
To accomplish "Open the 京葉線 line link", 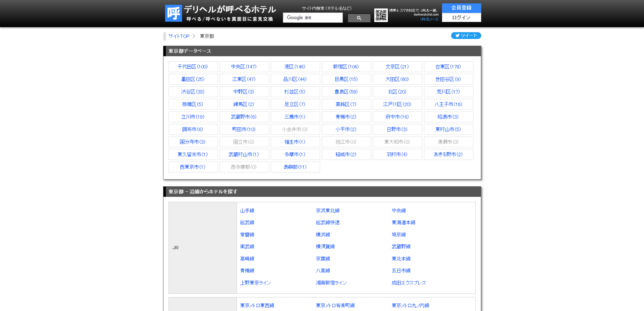I will pos(323,259).
